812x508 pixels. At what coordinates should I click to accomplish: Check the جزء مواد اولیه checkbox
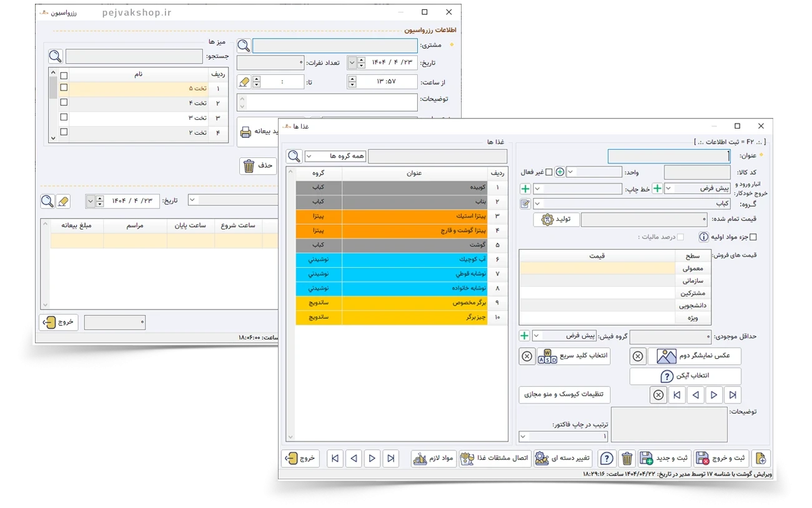click(x=753, y=237)
